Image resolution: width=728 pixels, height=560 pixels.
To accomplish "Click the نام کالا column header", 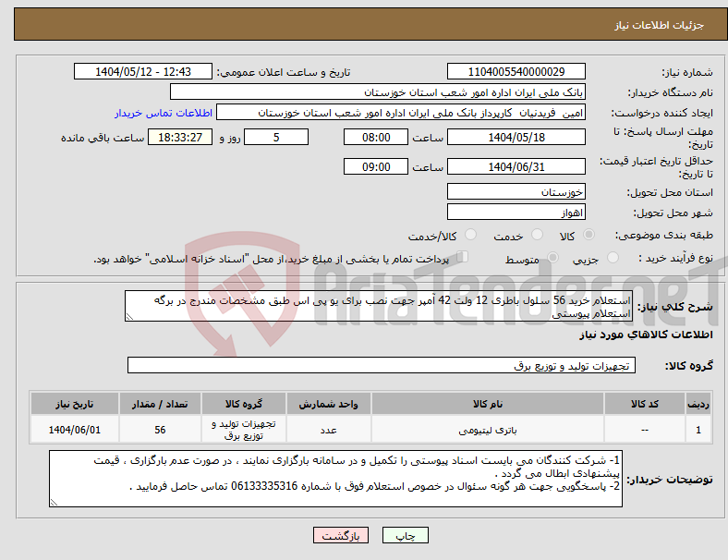I will (488, 404).
